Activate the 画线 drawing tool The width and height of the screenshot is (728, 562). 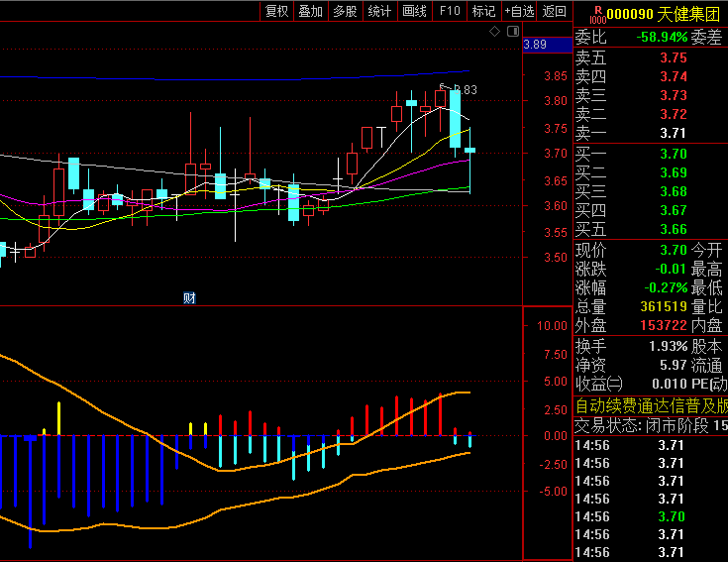414,11
